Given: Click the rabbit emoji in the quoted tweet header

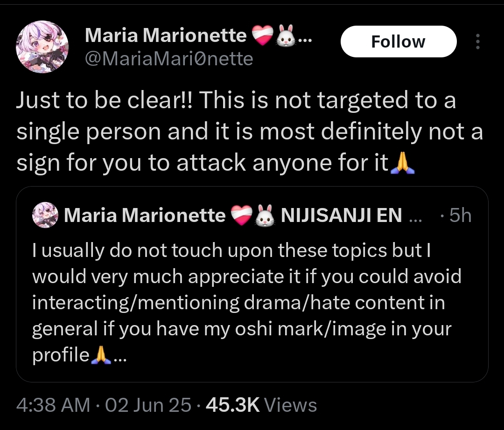Looking at the screenshot, I should click(264, 216).
